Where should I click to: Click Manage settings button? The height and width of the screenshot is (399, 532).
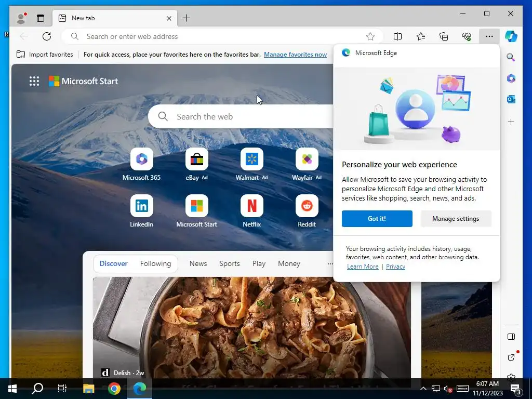click(456, 219)
